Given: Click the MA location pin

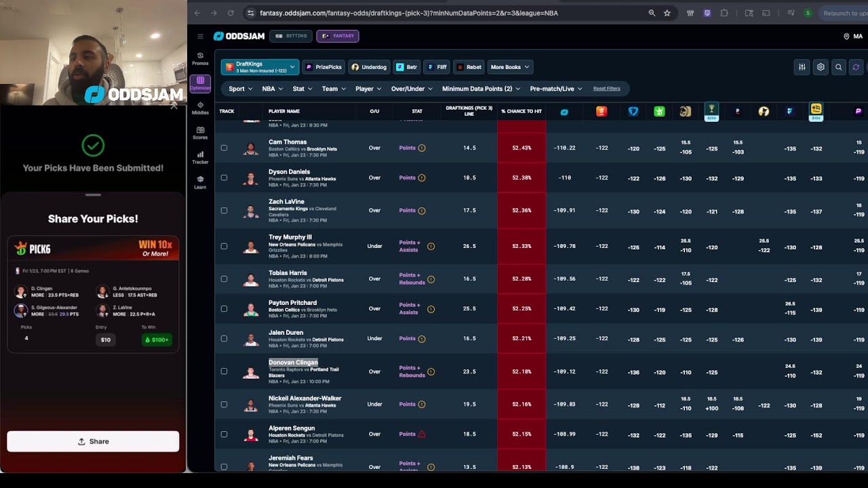Looking at the screenshot, I should 846,37.
